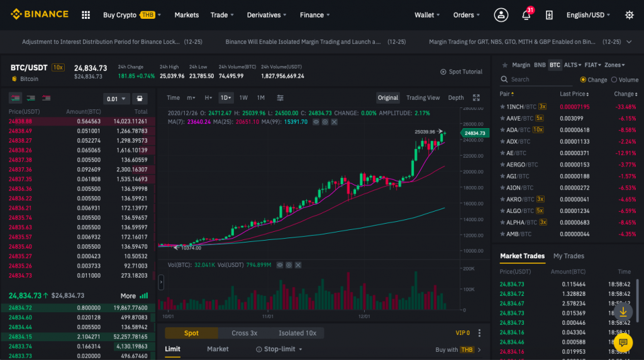Image resolution: width=644 pixels, height=360 pixels.
Task: Open the user account profile icon
Action: (x=501, y=15)
